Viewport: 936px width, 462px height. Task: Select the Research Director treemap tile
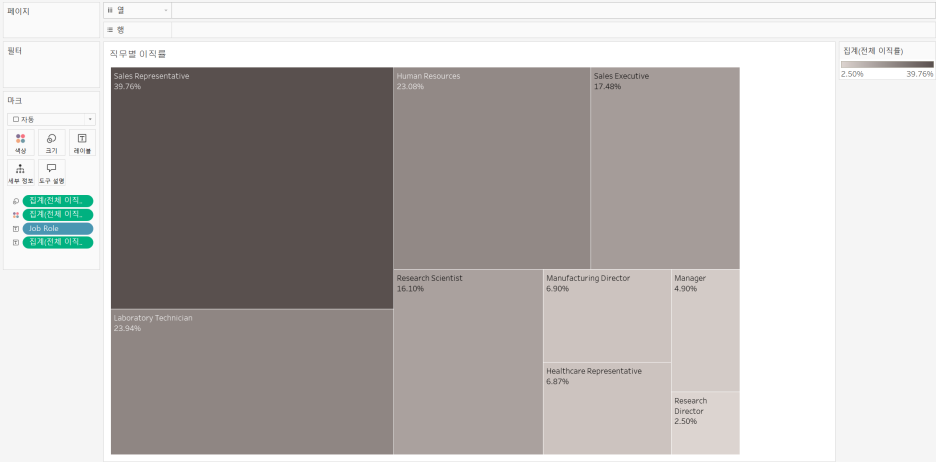coord(706,423)
